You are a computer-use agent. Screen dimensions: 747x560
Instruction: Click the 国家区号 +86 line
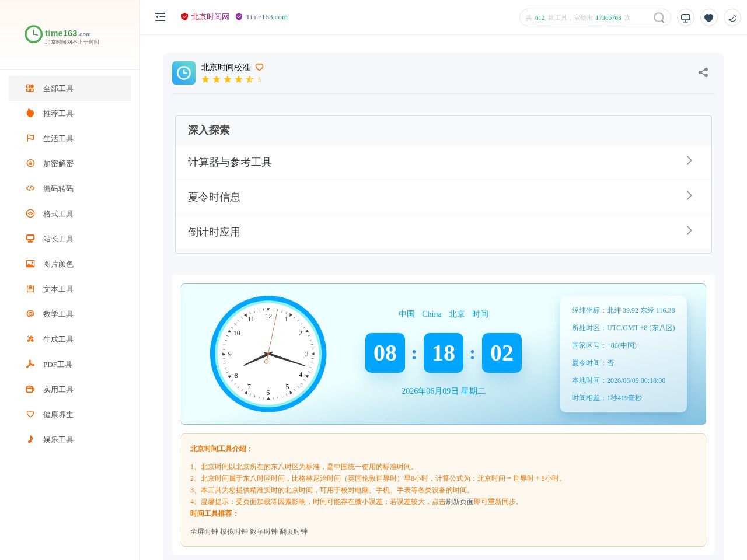tap(604, 345)
